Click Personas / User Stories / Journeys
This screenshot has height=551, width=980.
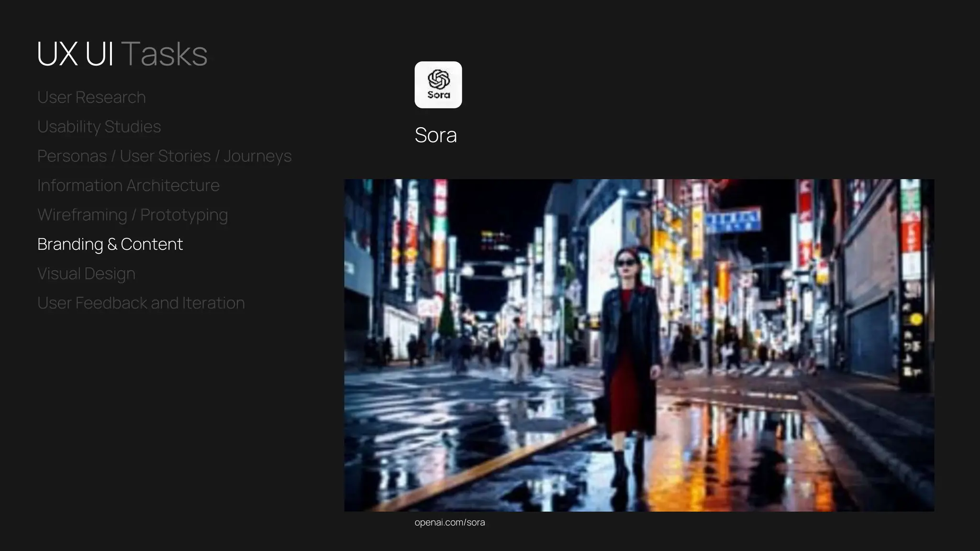point(164,156)
